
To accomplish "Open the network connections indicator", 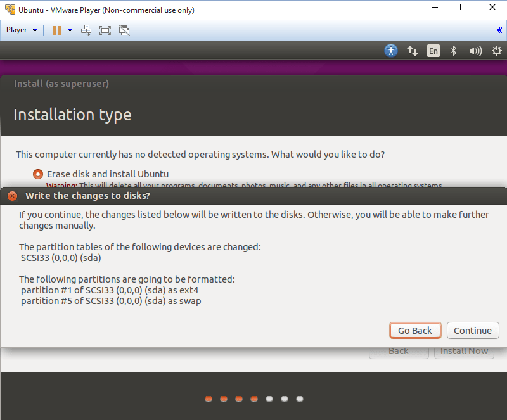I will pos(412,51).
